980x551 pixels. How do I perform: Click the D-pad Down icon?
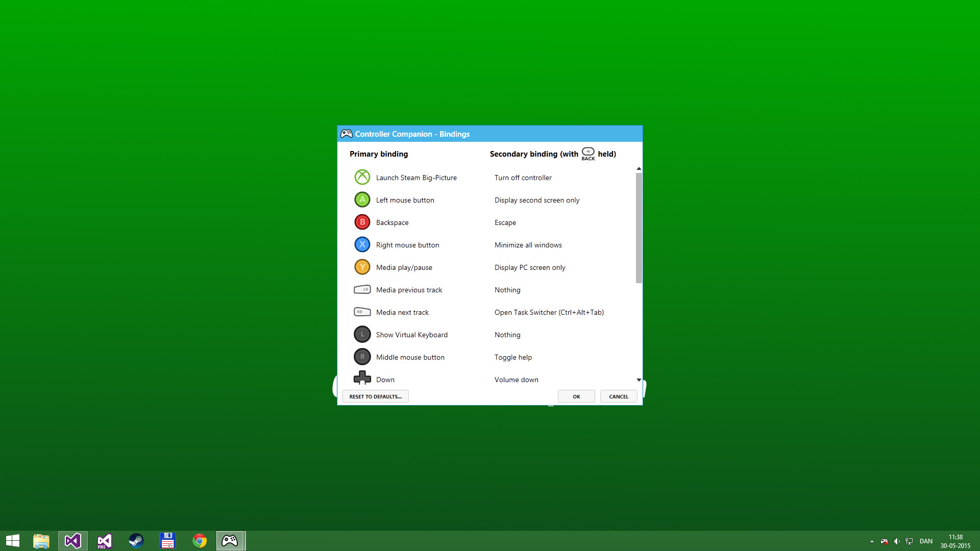362,378
